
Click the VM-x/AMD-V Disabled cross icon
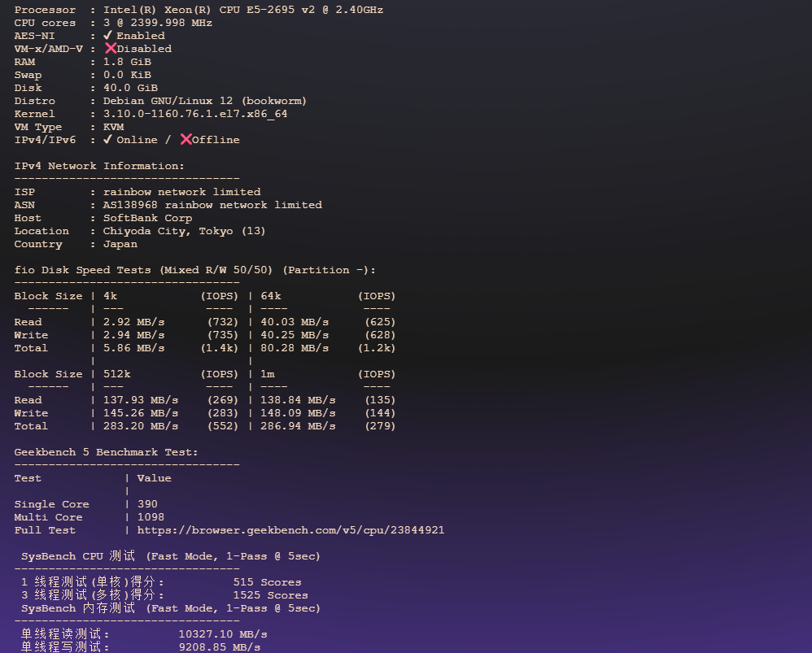point(111,48)
